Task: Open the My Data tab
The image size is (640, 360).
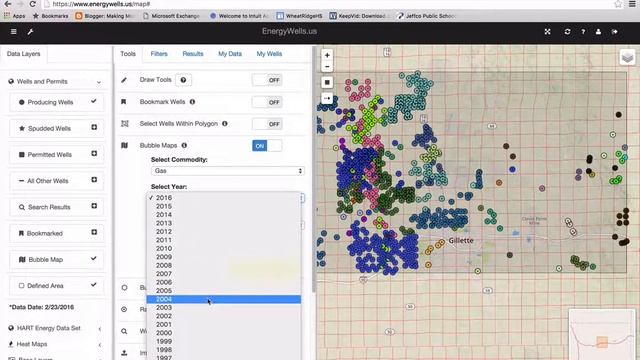Action: click(230, 54)
